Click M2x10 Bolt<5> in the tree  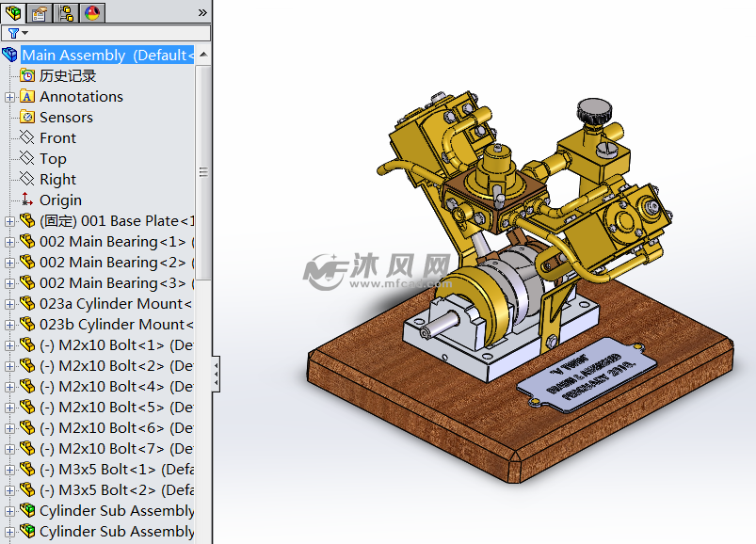[x=108, y=407]
